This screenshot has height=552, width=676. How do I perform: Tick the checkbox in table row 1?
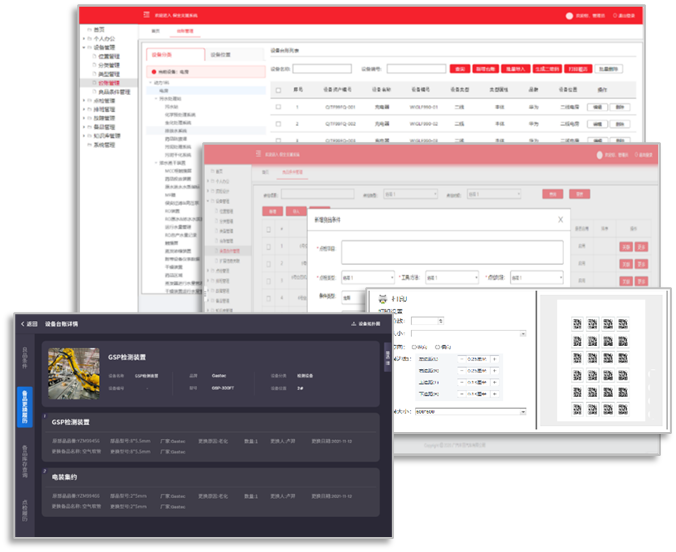(278, 106)
